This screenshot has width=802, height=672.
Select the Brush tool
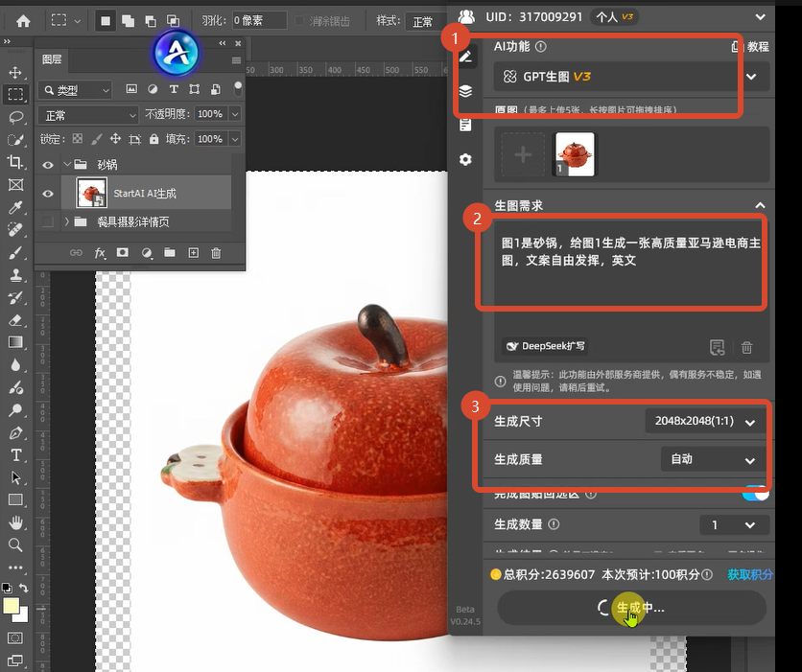click(15, 252)
